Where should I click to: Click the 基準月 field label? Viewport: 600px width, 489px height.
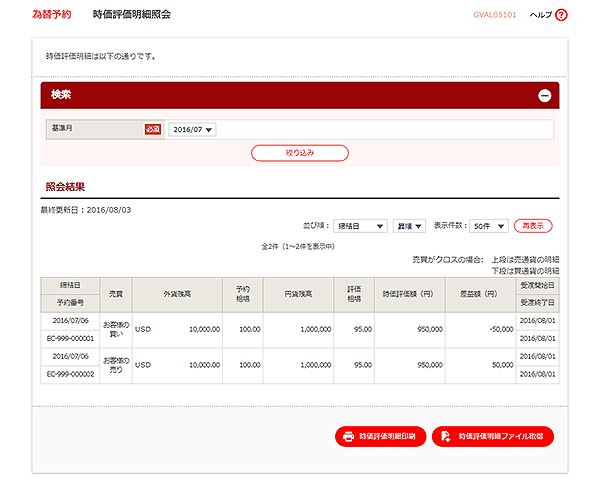tap(62, 128)
